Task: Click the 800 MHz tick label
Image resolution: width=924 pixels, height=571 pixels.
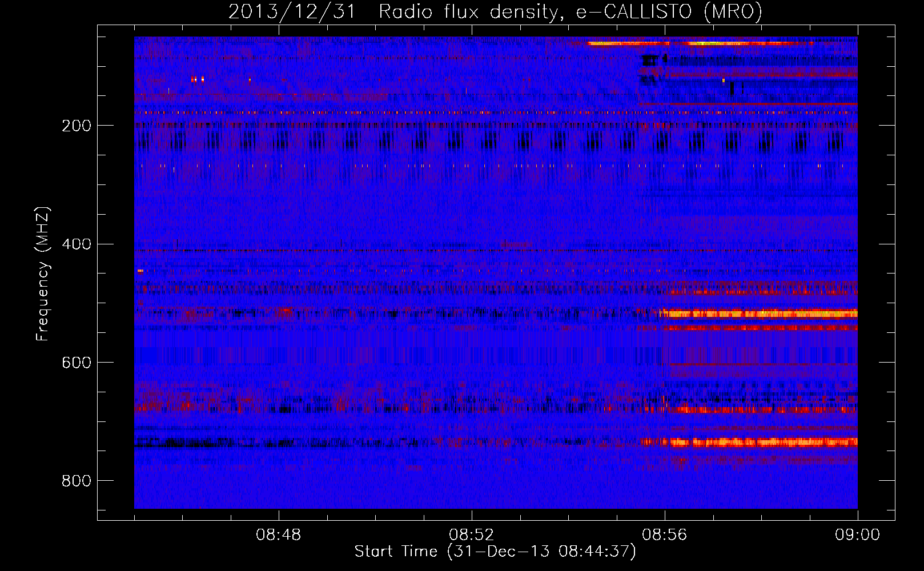Action: tap(77, 481)
